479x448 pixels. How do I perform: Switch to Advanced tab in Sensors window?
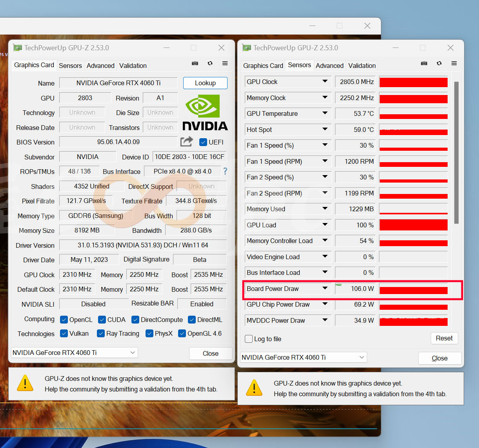[x=330, y=66]
